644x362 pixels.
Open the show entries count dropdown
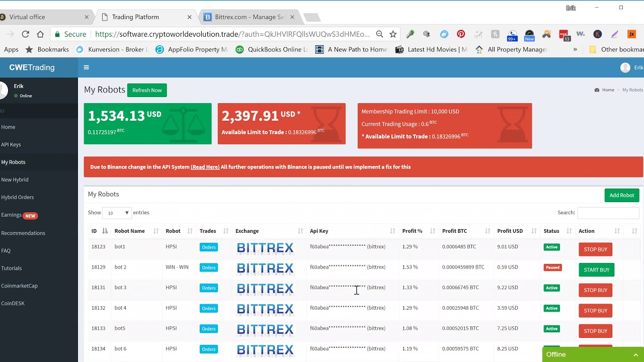tap(117, 213)
